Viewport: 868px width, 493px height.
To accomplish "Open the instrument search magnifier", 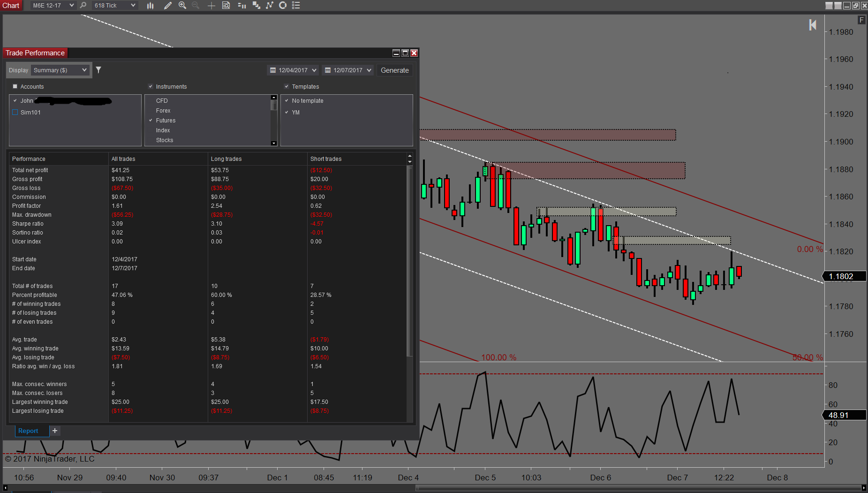I will pyautogui.click(x=83, y=5).
